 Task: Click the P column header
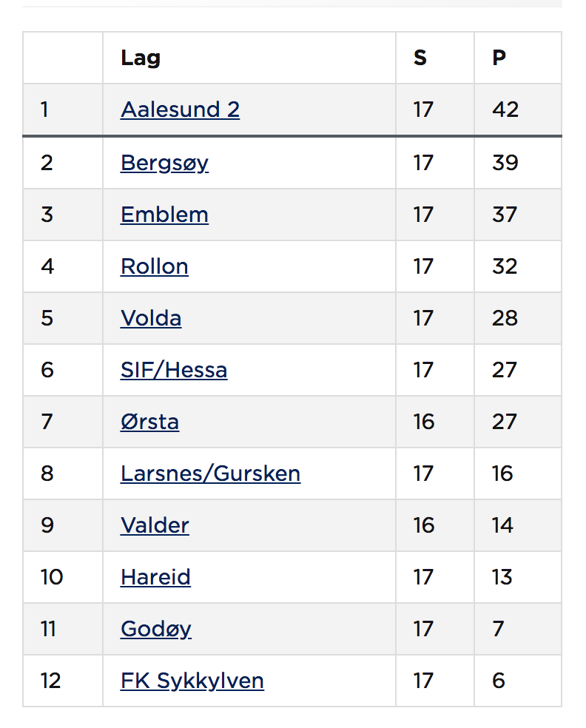499,58
